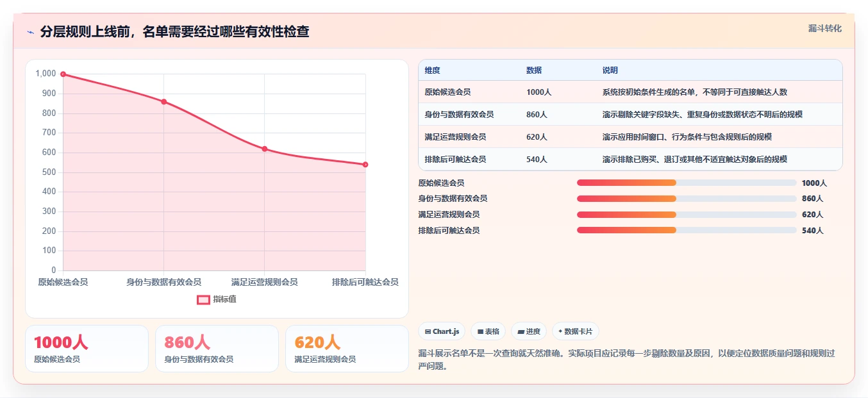This screenshot has width=868, height=398.
Task: Click table value 540人
Action: coord(537,160)
